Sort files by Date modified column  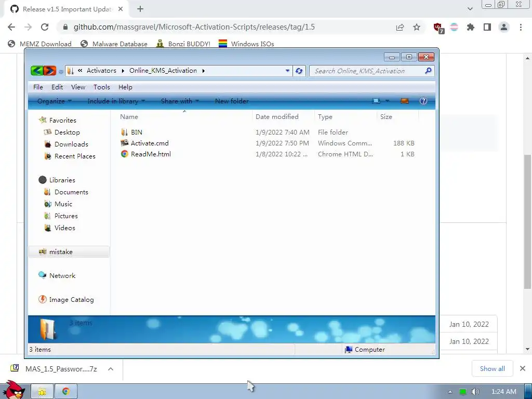pos(284,116)
